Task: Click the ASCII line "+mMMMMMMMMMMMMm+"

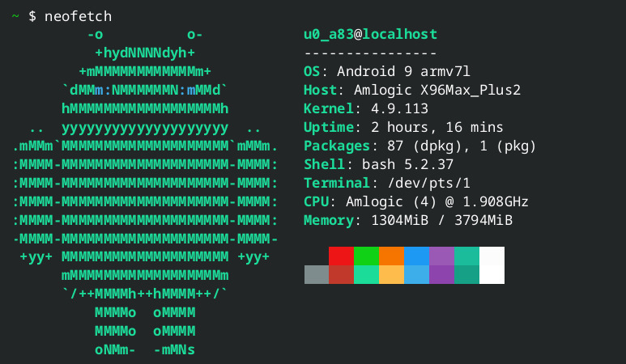Action: [x=145, y=72]
